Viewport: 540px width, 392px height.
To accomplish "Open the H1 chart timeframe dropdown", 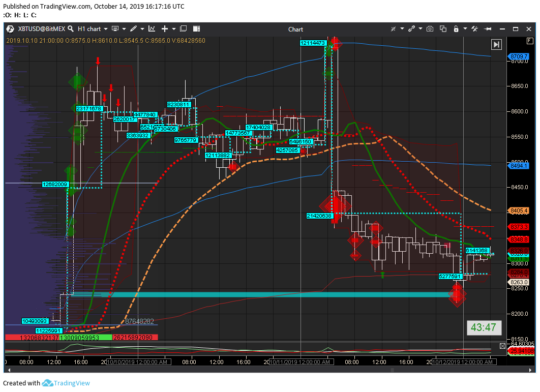I will point(93,29).
